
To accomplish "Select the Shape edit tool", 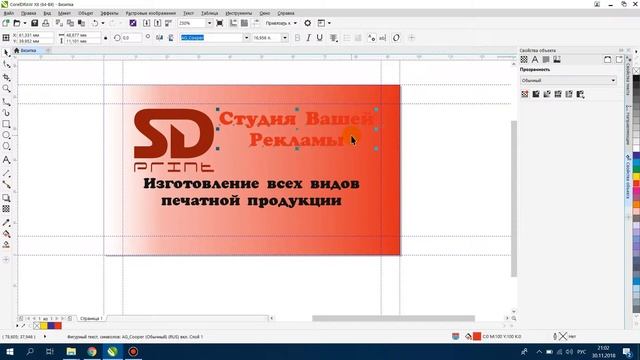I will pyautogui.click(x=7, y=65).
